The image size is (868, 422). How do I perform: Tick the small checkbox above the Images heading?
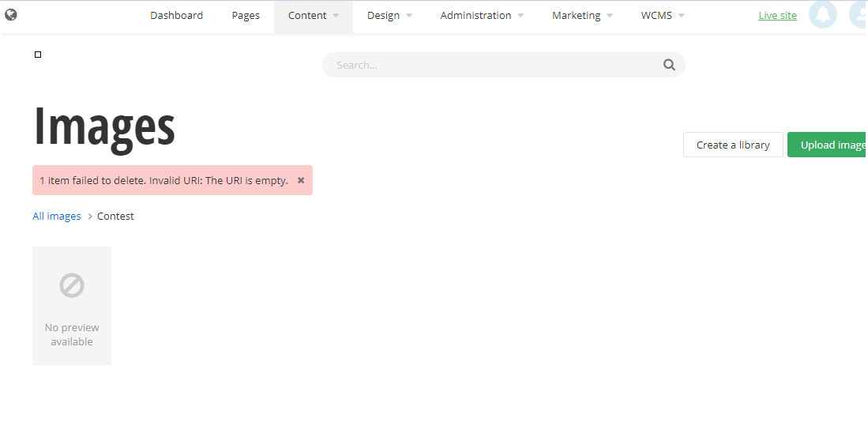click(x=38, y=55)
